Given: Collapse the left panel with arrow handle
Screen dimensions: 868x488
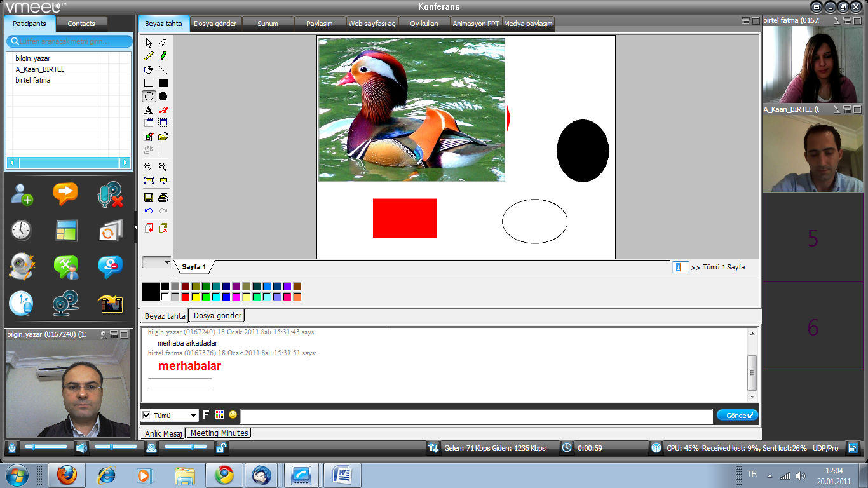Looking at the screenshot, I should pos(135,227).
